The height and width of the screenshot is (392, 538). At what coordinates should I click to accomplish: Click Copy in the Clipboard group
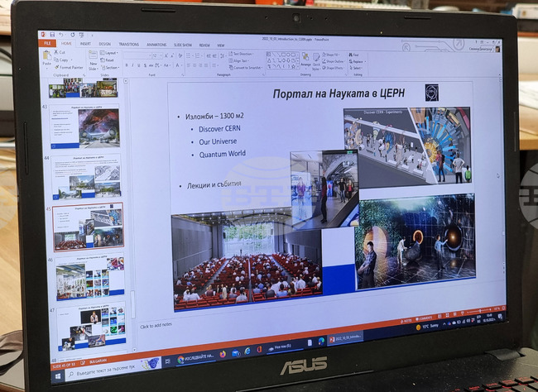[x=61, y=60]
